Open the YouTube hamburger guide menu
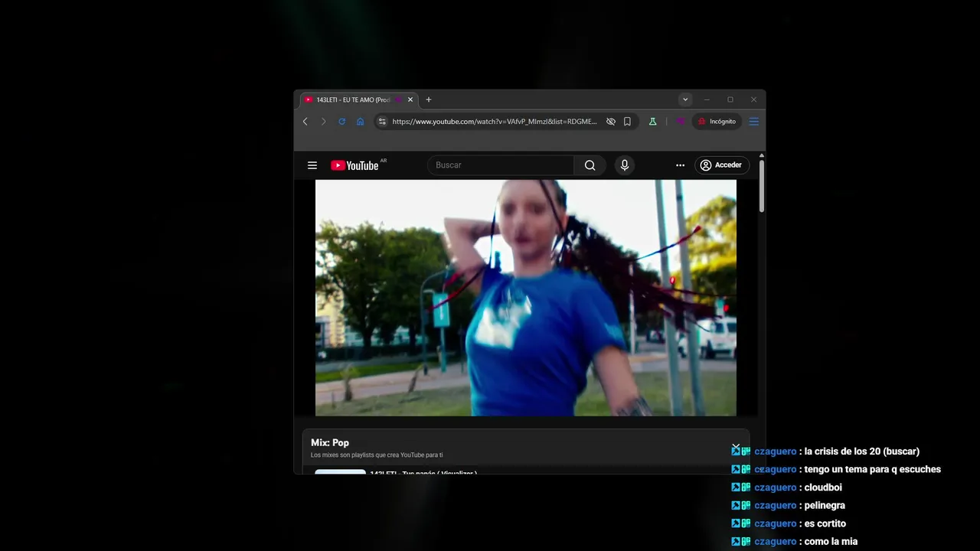 coord(312,165)
